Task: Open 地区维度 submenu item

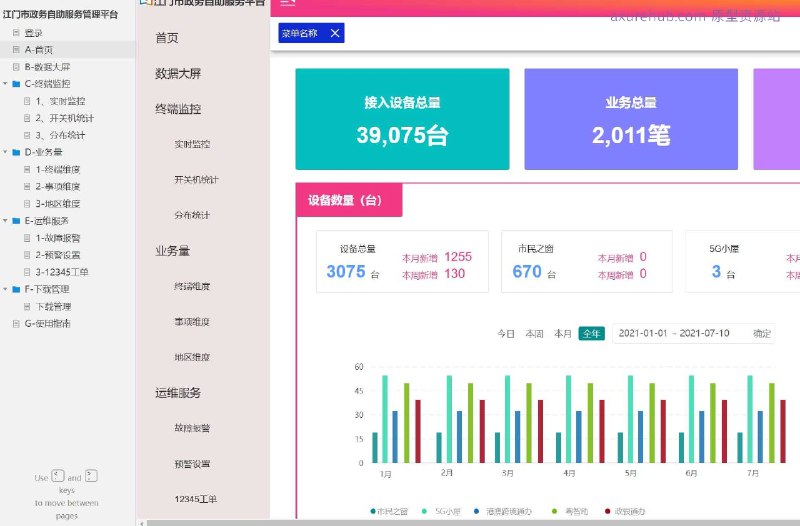Action: (x=192, y=357)
